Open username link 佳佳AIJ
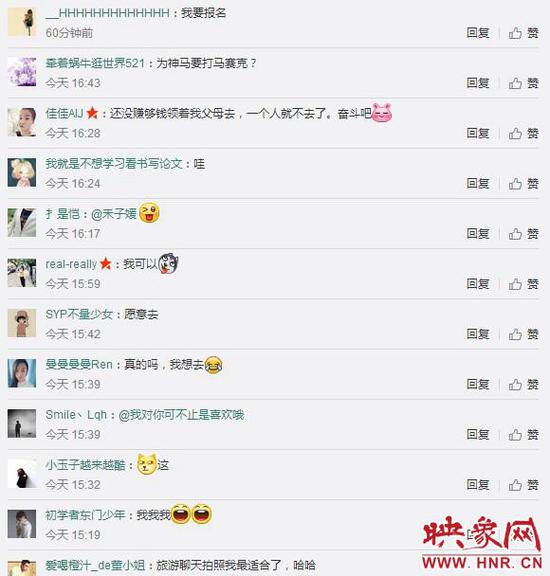 tap(65, 114)
